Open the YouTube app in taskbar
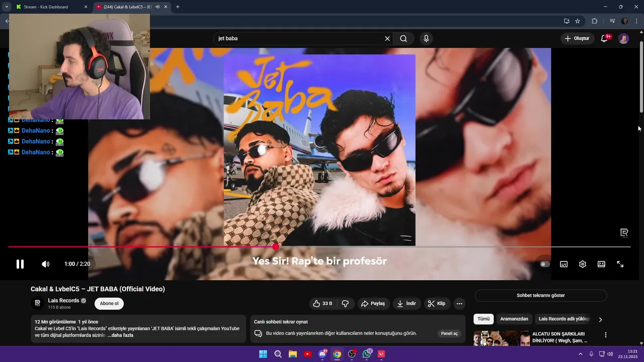Screen dimensions: 644x362 (307, 354)
